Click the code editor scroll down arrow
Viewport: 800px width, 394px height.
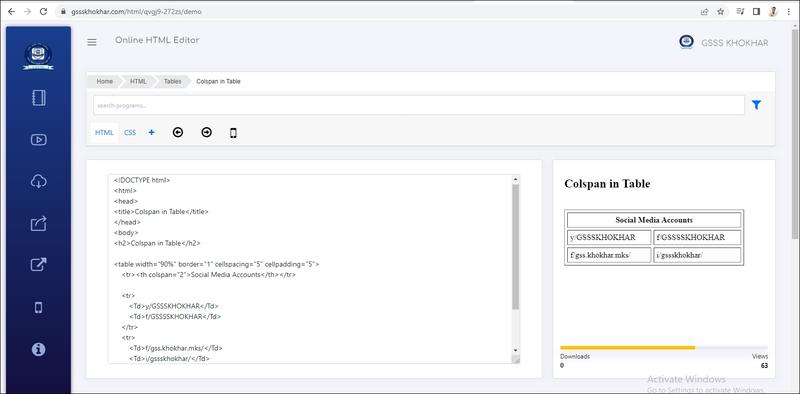tap(515, 350)
